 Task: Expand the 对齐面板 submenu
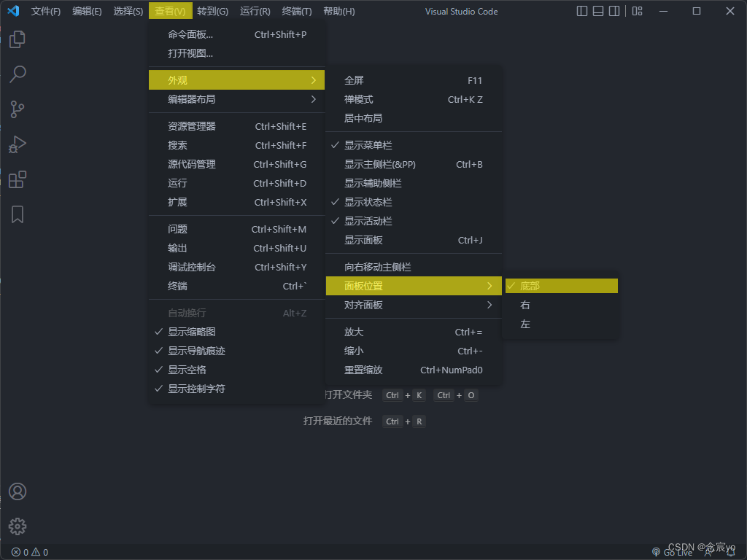(414, 305)
